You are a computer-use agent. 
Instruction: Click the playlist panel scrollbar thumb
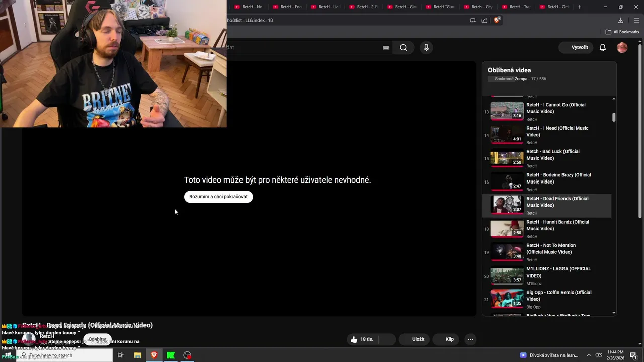[x=614, y=117]
